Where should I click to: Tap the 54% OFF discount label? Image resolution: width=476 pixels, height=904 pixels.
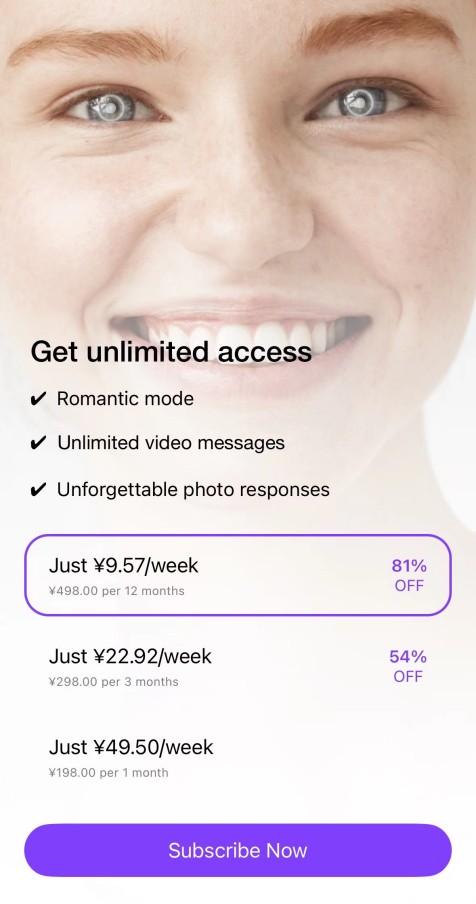pos(408,666)
